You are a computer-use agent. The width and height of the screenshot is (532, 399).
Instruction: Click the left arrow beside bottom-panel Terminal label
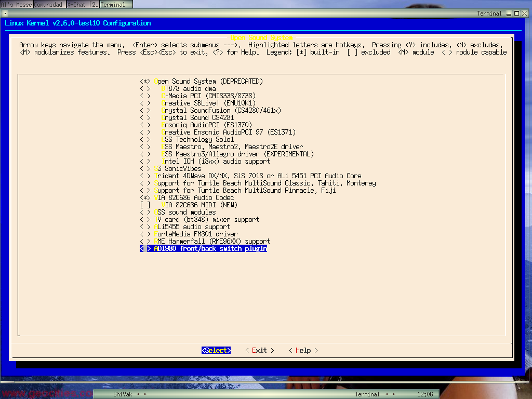[387, 394]
